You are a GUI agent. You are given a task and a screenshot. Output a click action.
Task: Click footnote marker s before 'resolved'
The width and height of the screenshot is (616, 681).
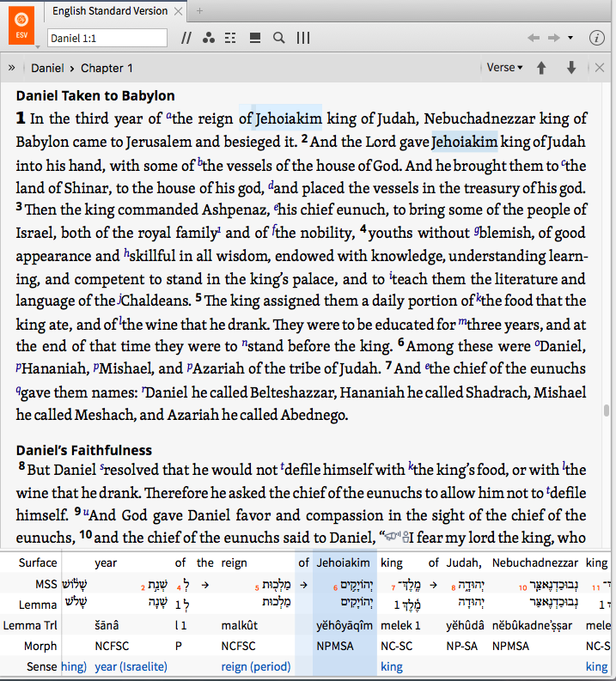(x=102, y=467)
